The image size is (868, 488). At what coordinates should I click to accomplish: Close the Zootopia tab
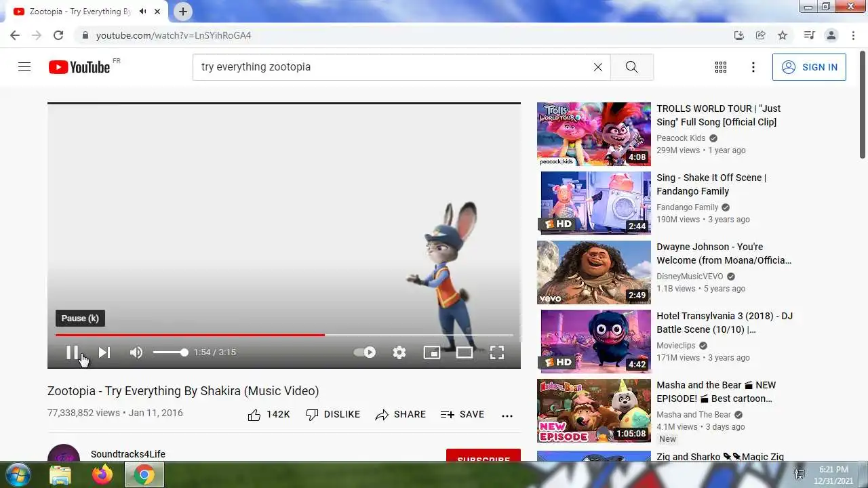pos(157,12)
